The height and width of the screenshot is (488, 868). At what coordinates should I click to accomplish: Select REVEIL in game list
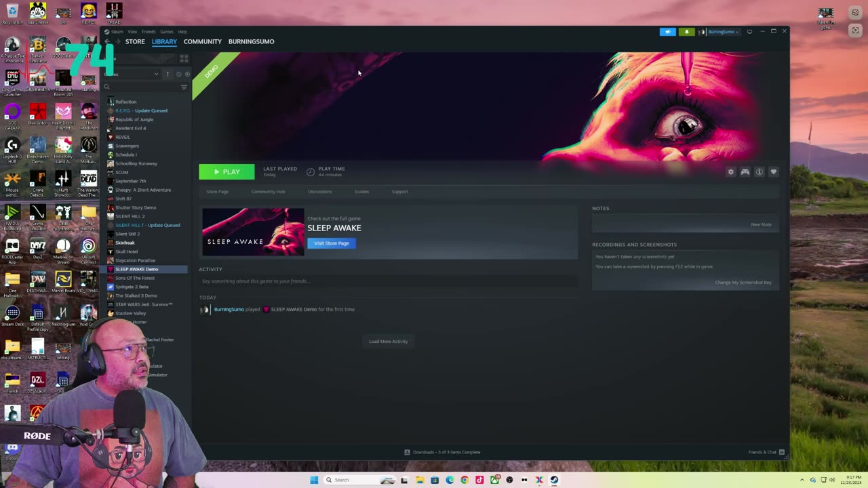tap(123, 137)
